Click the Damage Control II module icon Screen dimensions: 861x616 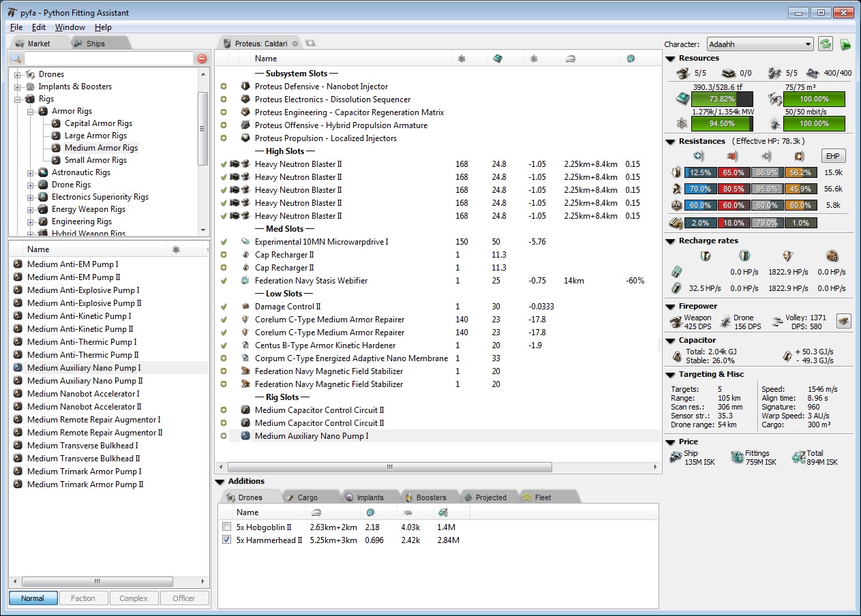tap(245, 307)
